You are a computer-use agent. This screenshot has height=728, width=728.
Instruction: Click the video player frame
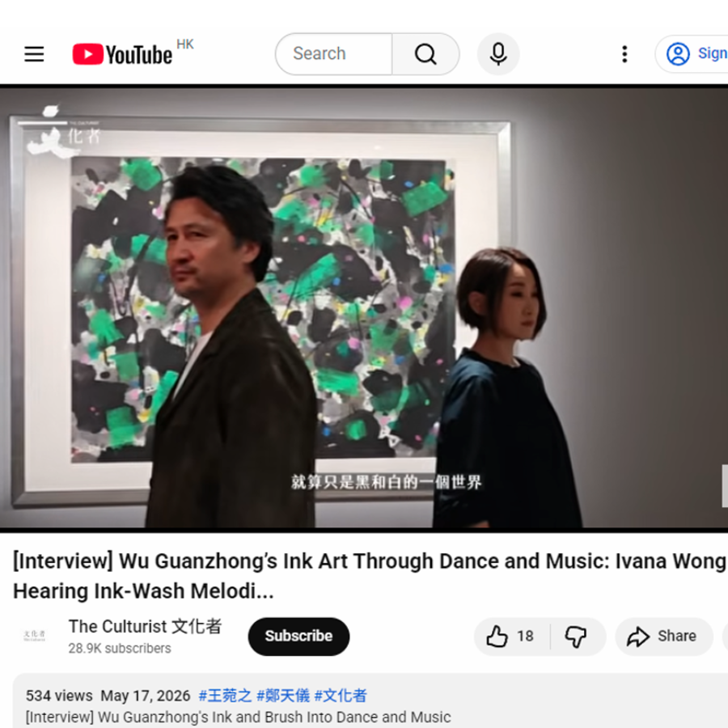click(x=364, y=308)
